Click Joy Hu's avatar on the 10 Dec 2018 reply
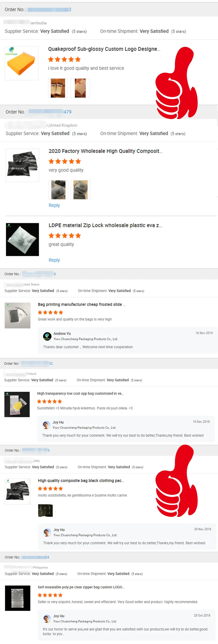Viewport: 218px width, 644px height. point(46,425)
